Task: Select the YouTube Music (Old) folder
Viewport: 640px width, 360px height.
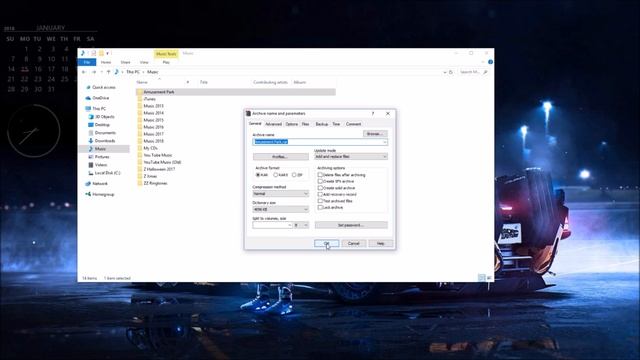Action: click(x=162, y=162)
